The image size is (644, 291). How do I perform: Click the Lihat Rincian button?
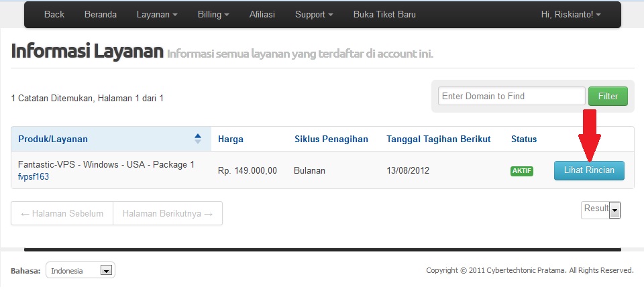589,170
